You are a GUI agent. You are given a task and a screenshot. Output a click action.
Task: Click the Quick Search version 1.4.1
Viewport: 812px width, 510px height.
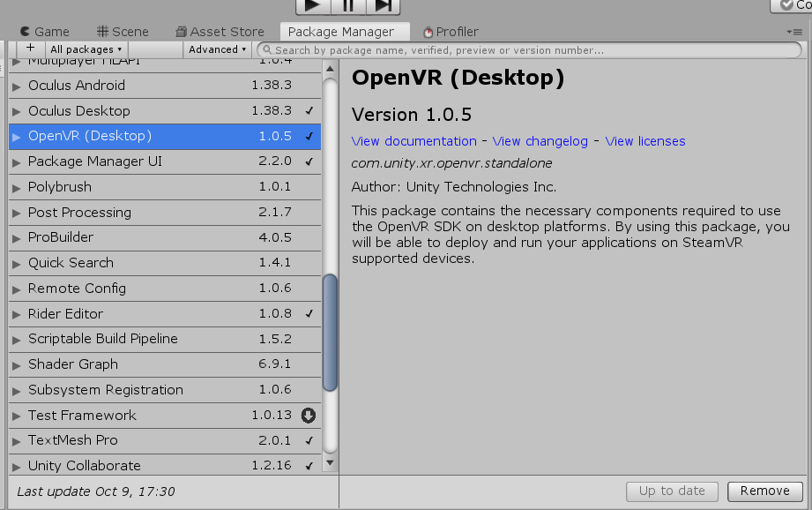point(275,263)
